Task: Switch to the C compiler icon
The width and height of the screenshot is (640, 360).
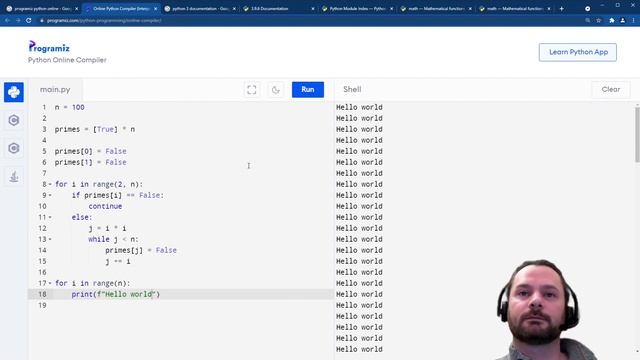Action: (x=14, y=120)
